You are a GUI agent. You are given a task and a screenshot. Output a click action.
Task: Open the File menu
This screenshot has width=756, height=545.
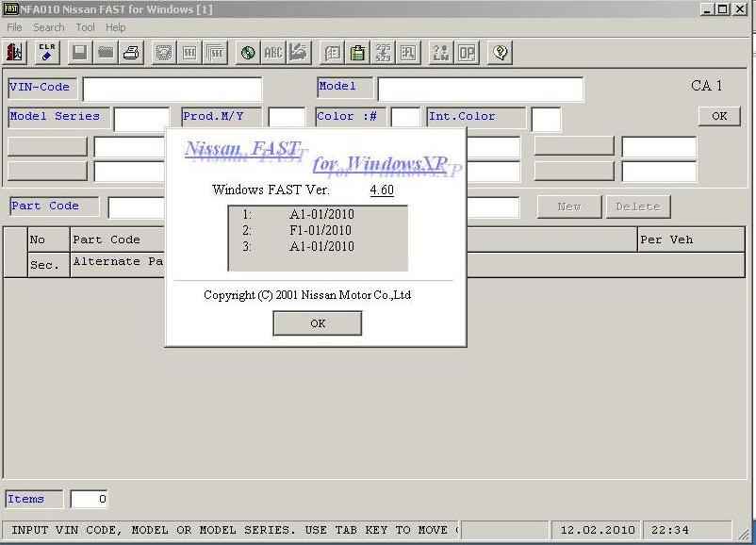(14, 27)
